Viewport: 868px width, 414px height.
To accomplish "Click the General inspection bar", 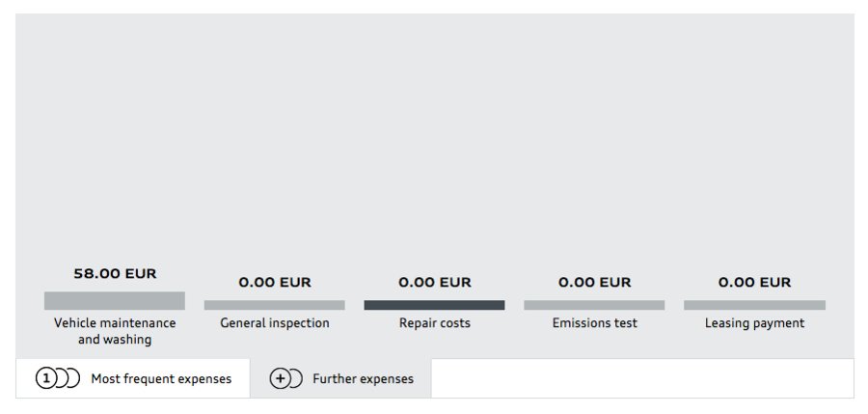I will tap(275, 305).
